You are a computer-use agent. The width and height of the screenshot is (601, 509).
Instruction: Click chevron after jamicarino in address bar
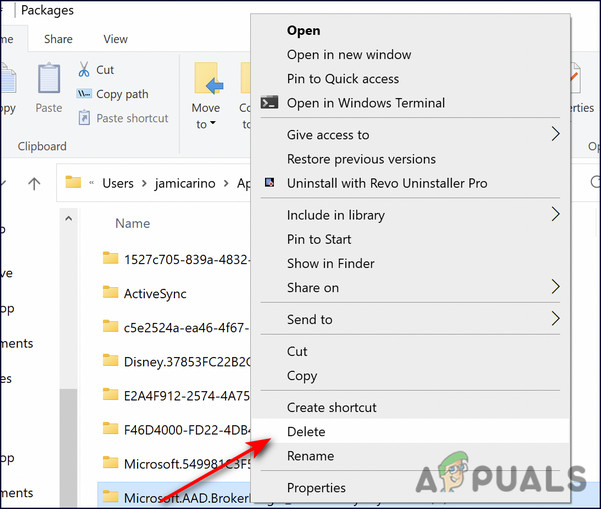click(226, 184)
